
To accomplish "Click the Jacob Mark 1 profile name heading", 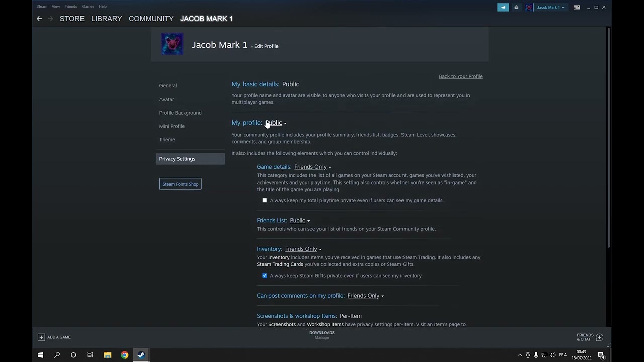I will click(220, 45).
